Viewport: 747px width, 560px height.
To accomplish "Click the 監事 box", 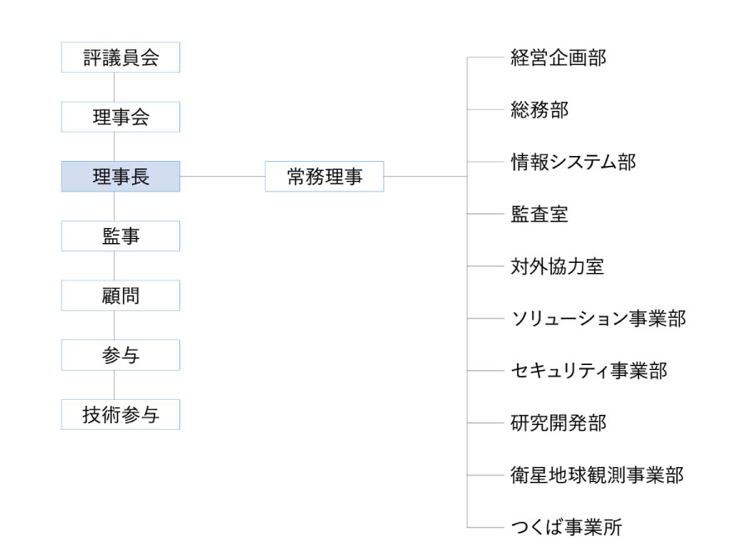I will 120,236.
